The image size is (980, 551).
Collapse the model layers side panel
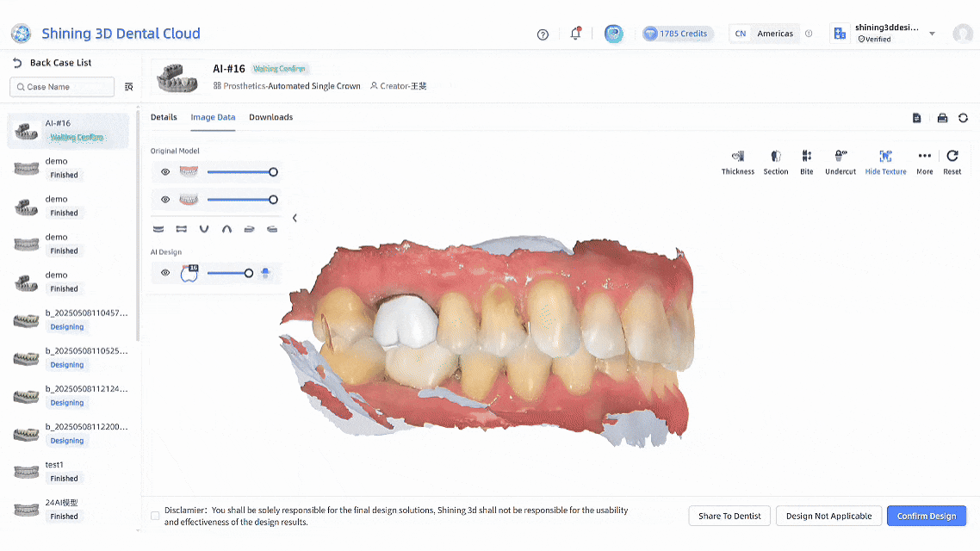(295, 218)
